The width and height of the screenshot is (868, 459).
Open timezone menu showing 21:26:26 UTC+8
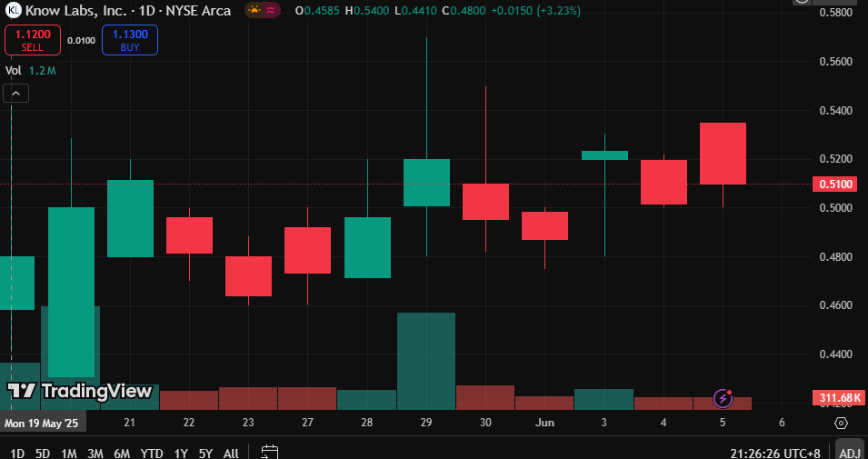pyautogui.click(x=775, y=454)
